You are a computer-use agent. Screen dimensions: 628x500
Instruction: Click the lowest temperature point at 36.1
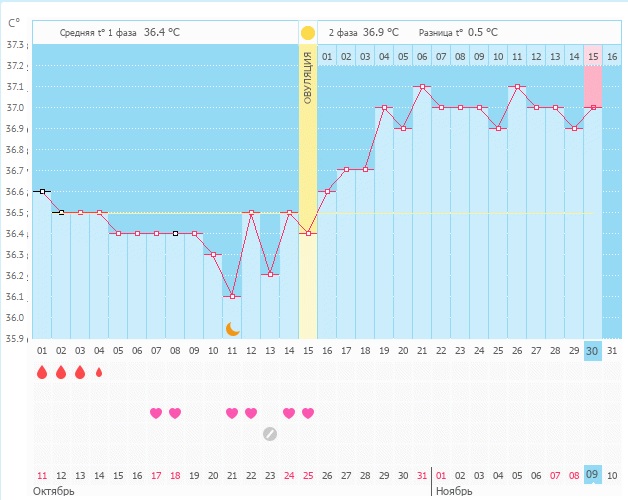[232, 296]
